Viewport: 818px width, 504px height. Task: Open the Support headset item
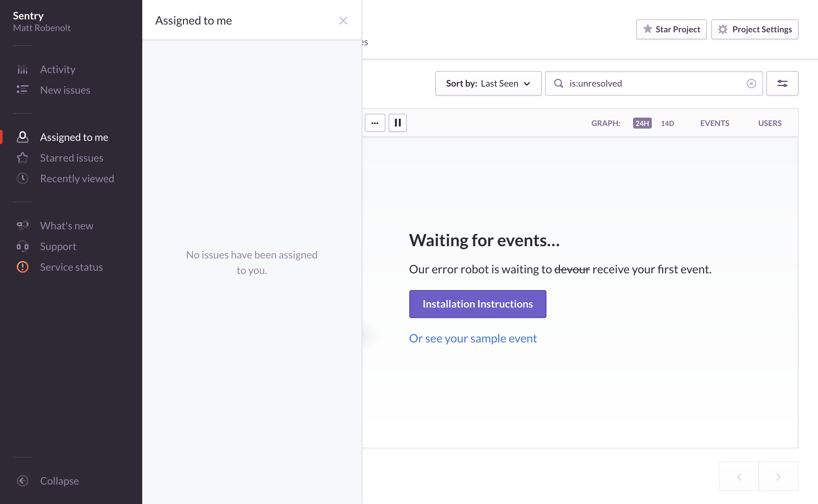[x=58, y=246]
